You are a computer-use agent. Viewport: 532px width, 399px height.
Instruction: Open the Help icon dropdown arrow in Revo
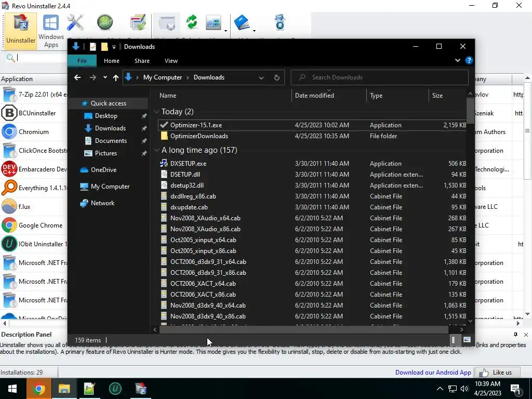pyautogui.click(x=254, y=31)
